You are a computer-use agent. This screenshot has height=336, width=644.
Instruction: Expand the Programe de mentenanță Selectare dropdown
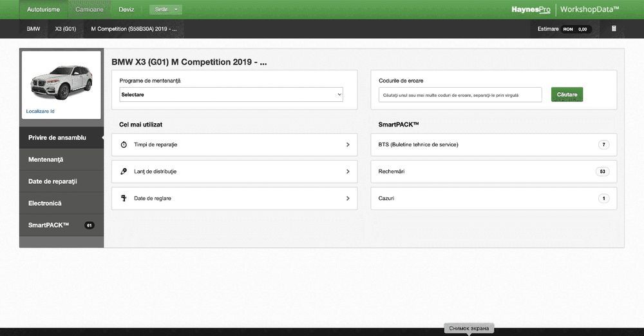(231, 95)
